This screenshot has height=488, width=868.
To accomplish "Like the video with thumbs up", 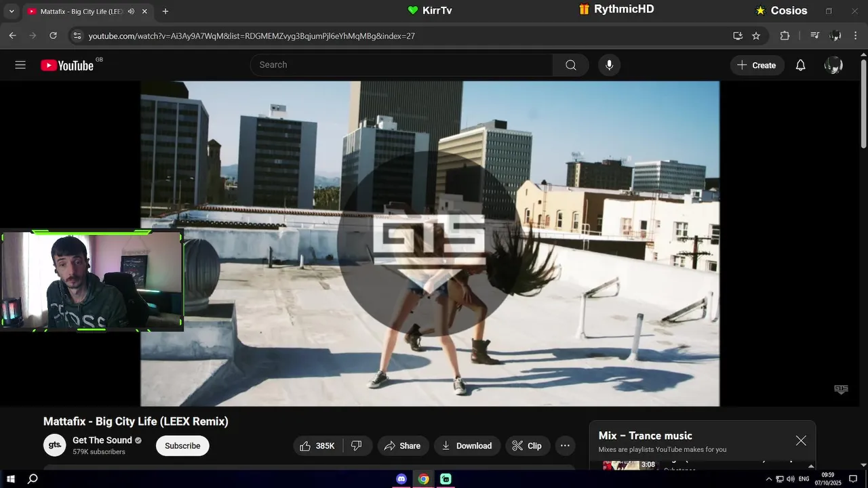I will point(317,445).
